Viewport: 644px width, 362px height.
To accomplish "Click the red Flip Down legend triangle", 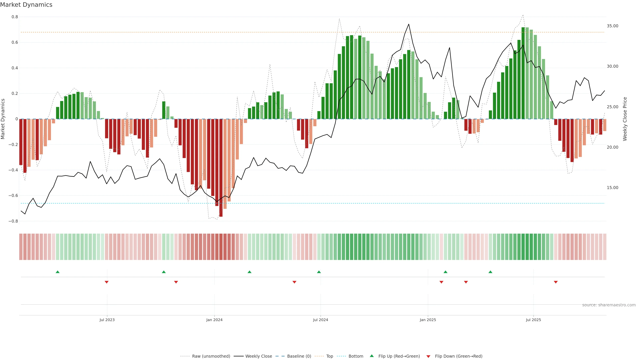I will [x=428, y=356].
